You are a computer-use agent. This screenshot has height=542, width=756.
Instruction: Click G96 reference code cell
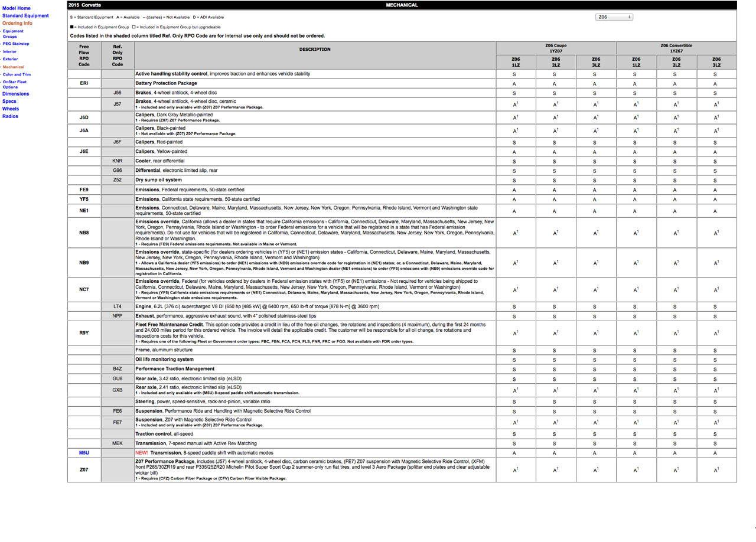pos(118,171)
